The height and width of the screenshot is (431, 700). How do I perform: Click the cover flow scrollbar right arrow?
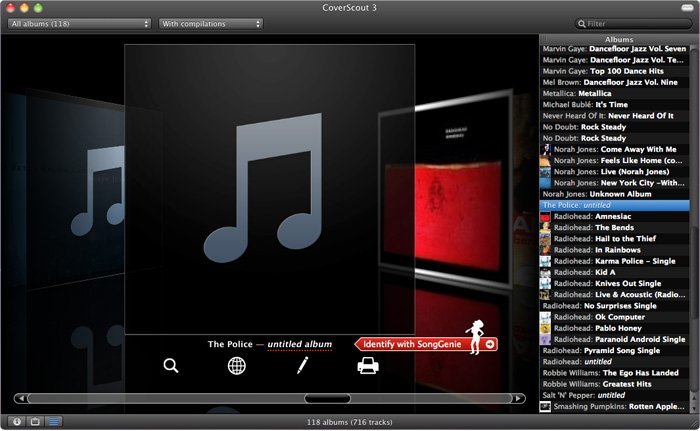pyautogui.click(x=518, y=398)
